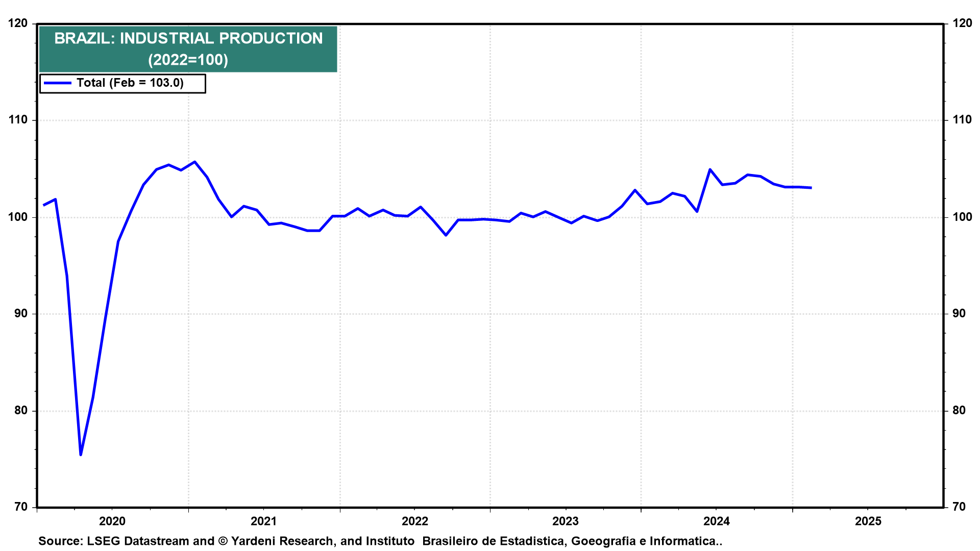Screen dimensions: 980x551
Task: Click the final data point of the line
Action: click(811, 188)
